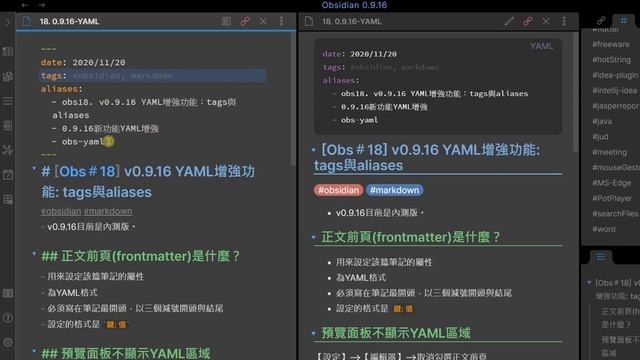Open settings gear in left ribbon

coord(8,342)
